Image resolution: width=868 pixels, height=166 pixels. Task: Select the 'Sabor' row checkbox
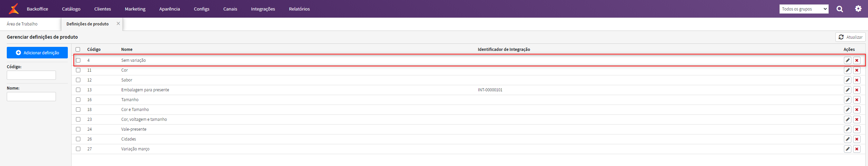click(78, 80)
